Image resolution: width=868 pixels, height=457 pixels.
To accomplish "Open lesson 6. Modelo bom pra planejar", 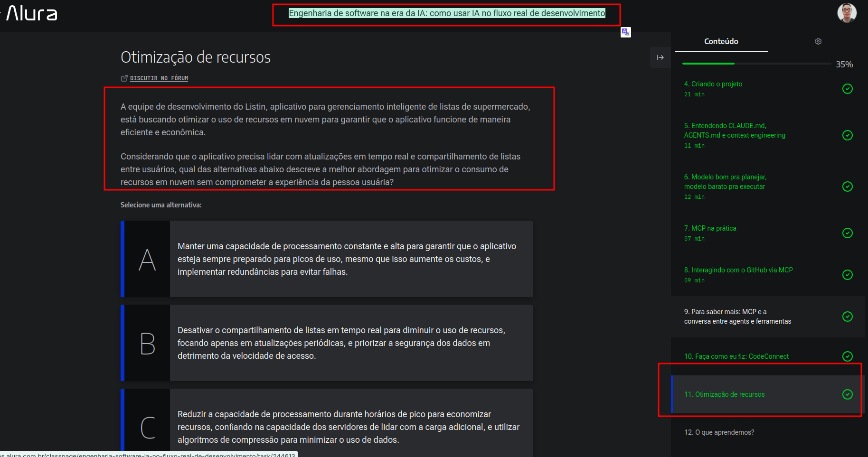I will click(x=725, y=182).
